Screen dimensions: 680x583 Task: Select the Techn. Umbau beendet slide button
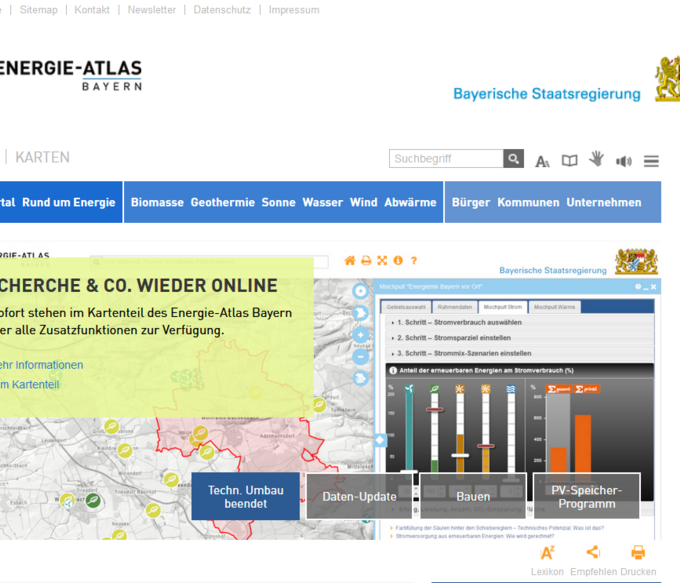[245, 497]
